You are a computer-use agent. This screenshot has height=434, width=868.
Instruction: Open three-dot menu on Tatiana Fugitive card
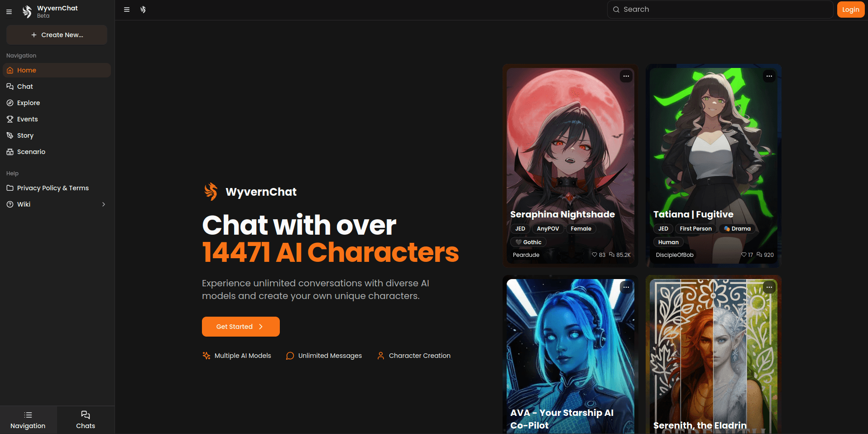click(769, 76)
